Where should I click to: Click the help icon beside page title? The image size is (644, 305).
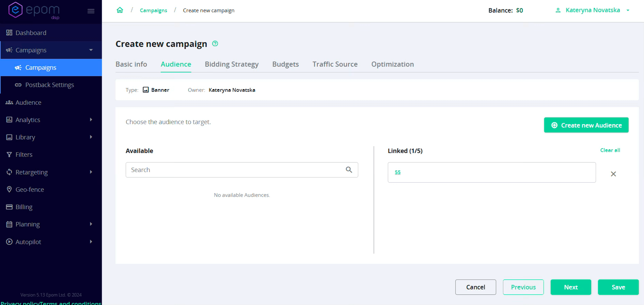click(215, 44)
